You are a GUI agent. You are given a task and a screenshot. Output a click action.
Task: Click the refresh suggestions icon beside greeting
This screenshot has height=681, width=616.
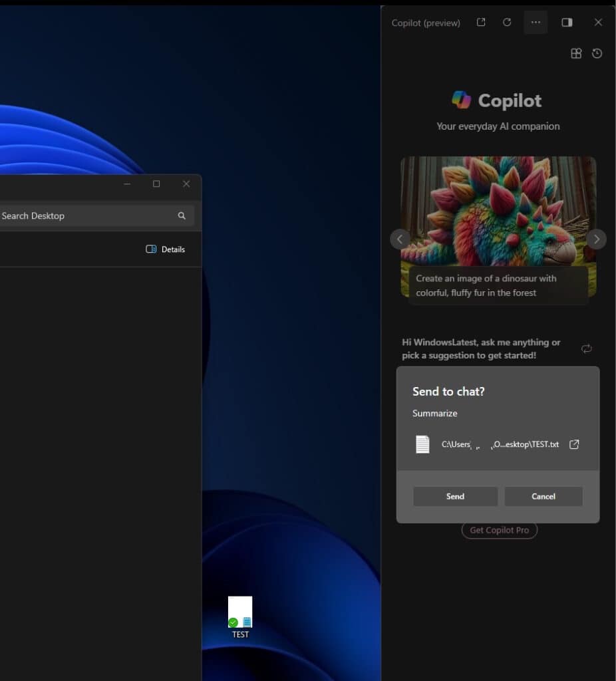tap(587, 348)
